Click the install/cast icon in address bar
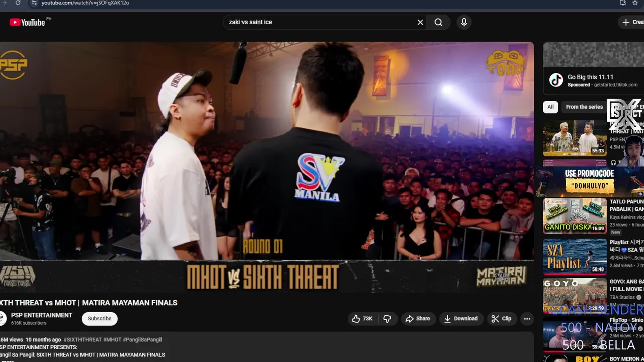 (623, 3)
